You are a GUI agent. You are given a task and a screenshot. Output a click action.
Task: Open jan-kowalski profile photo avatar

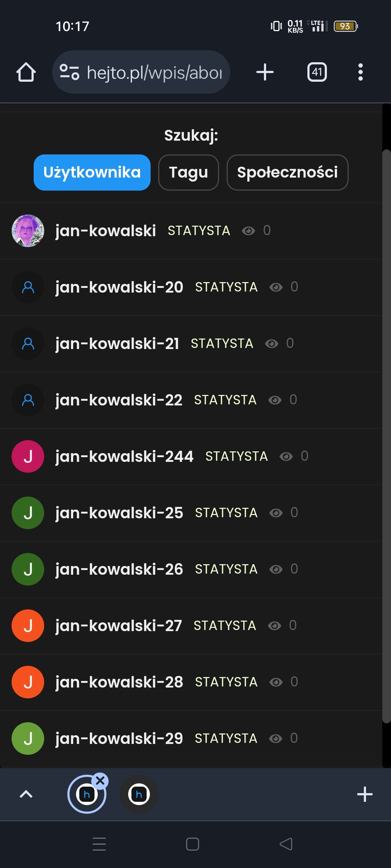pos(28,231)
